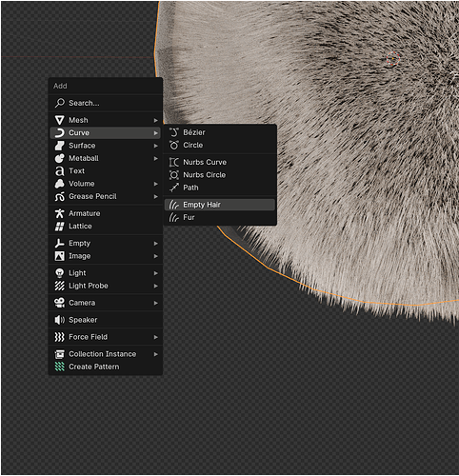This screenshot has width=459, height=476.
Task: Select Nurbs Curve entry
Action: [x=220, y=162]
